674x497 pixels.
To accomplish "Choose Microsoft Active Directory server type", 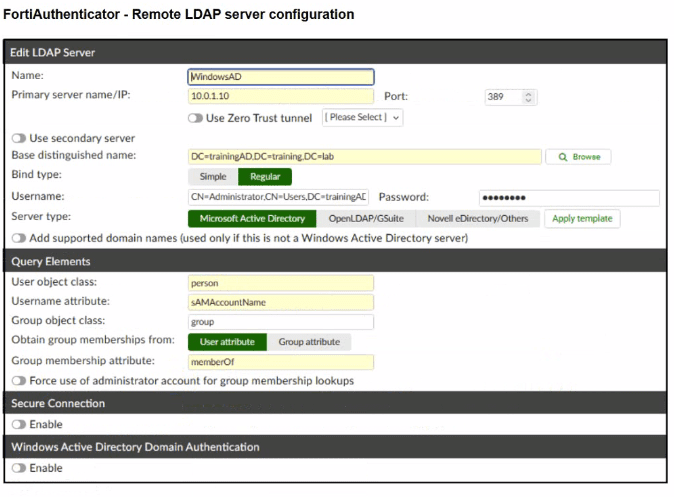I will point(252,218).
